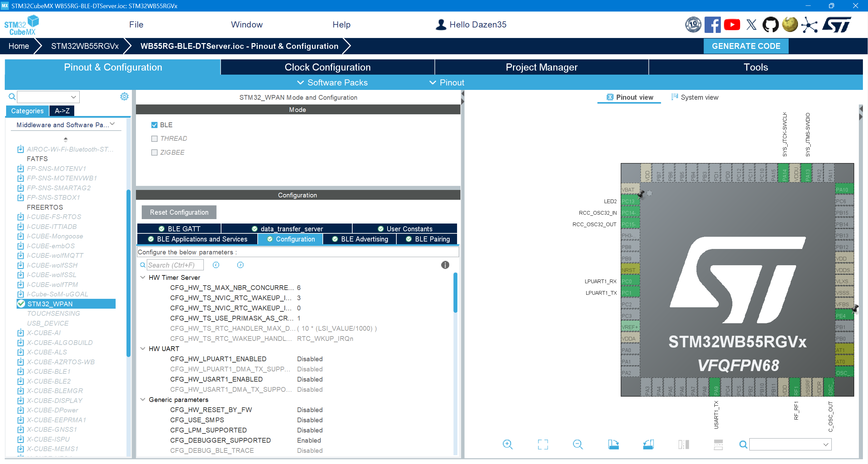Uncheck the BLE mode checkbox
This screenshot has height=464, width=868.
tap(155, 125)
